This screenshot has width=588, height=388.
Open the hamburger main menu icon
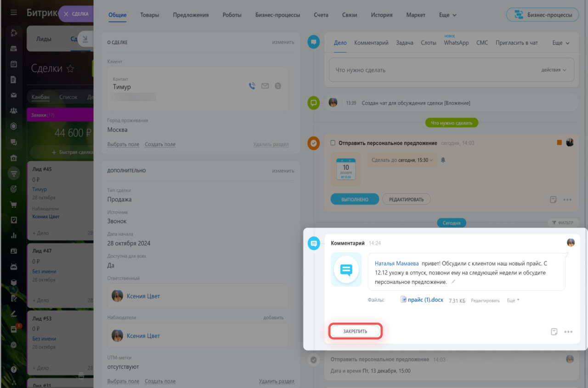coord(13,13)
